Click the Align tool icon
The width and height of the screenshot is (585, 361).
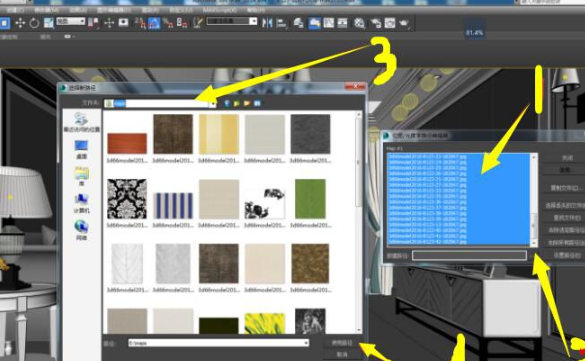[x=281, y=23]
